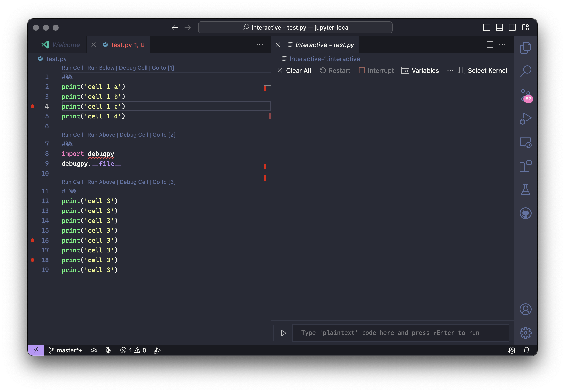Click the red marker in overview ruler
Screen dimensions: 565x392
(266, 88)
